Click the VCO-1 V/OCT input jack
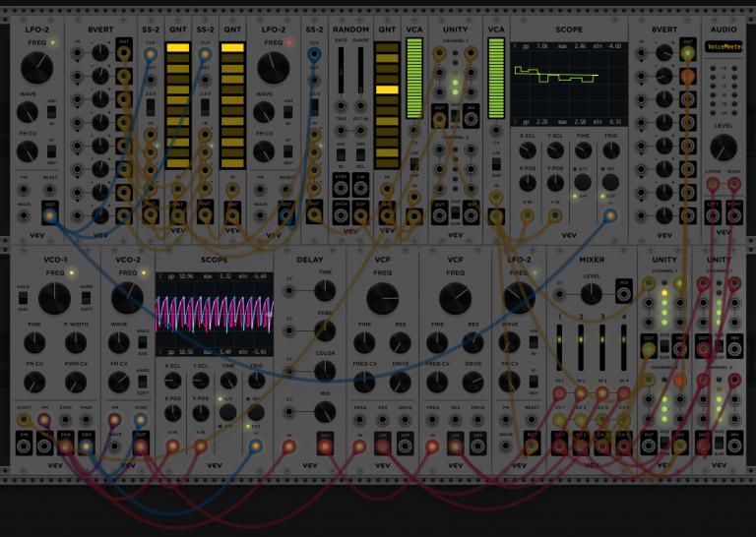 point(24,420)
